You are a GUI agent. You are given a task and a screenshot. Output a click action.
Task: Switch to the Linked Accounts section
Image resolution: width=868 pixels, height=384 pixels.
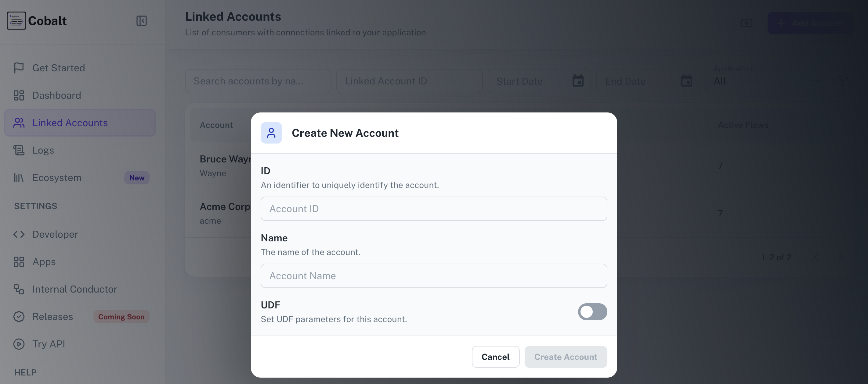tap(70, 123)
